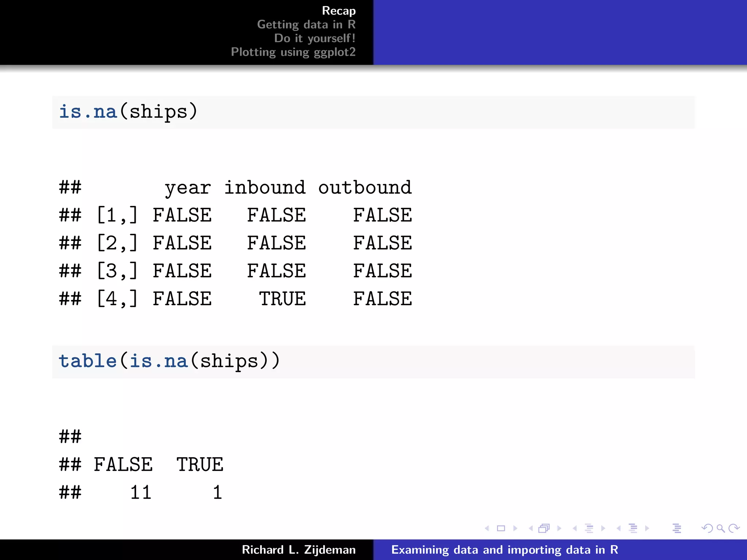
Task: Jump to Getting data in R section
Action: 306,24
